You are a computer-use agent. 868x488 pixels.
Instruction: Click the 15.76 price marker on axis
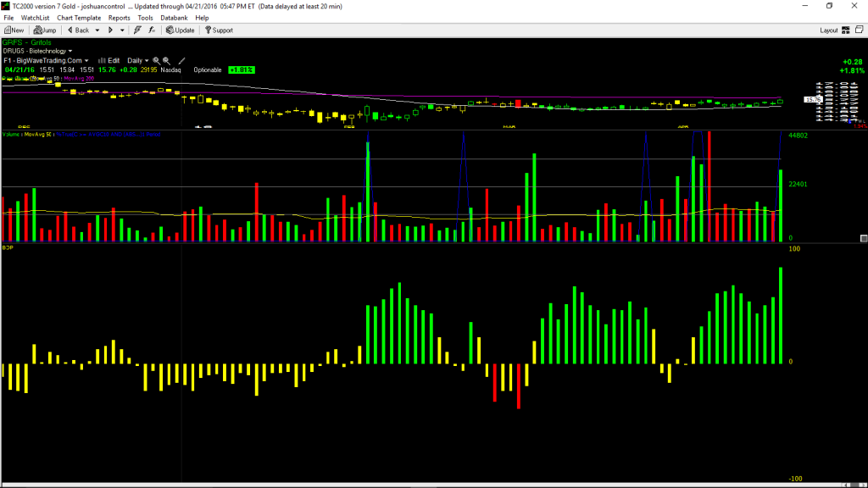tap(813, 100)
